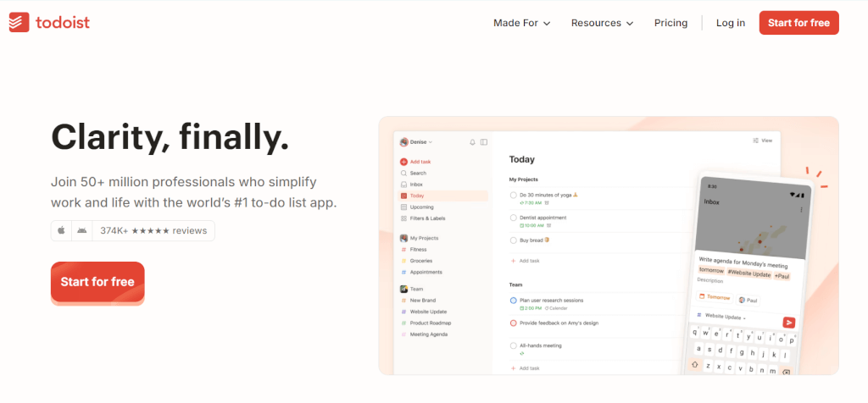
Task: Open the Resources dropdown menu
Action: pyautogui.click(x=602, y=23)
